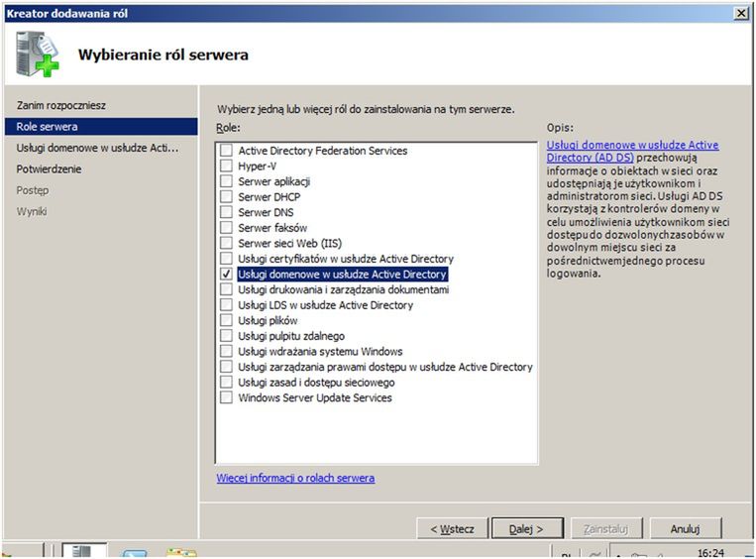Tick the Serwer DNS checkbox
The height and width of the screenshot is (559, 756).
pyautogui.click(x=226, y=212)
